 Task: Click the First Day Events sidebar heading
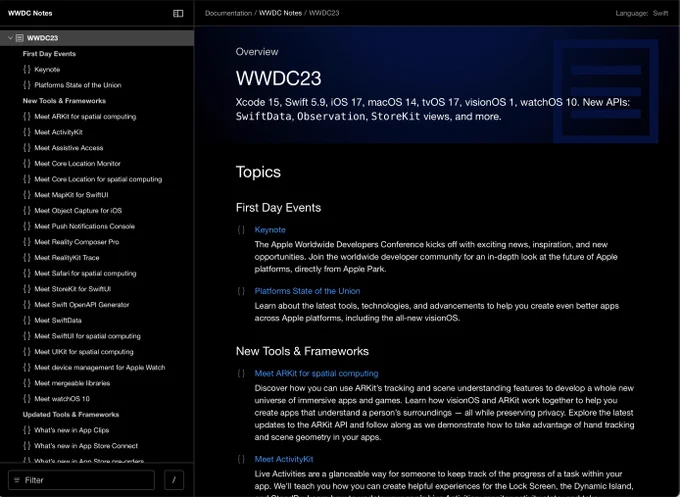[x=49, y=54]
